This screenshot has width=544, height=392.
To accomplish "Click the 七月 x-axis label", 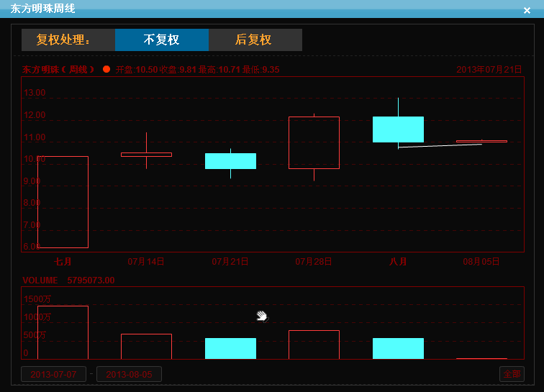I will click(63, 262).
